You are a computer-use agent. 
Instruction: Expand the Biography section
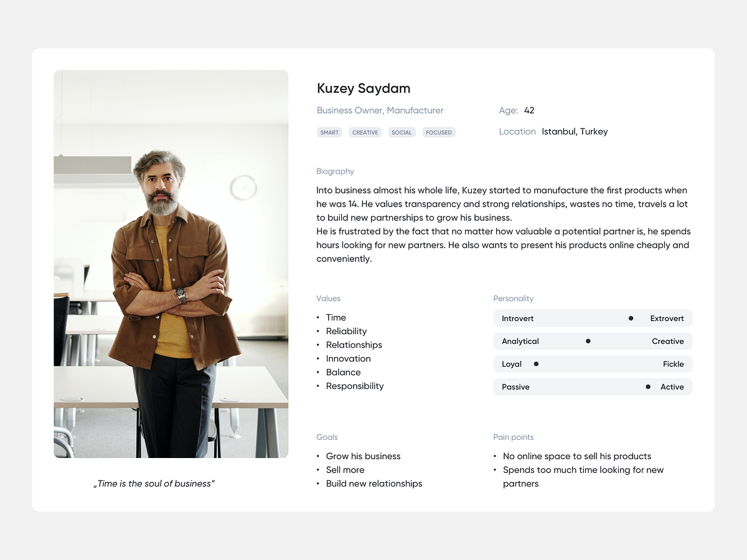tap(335, 171)
